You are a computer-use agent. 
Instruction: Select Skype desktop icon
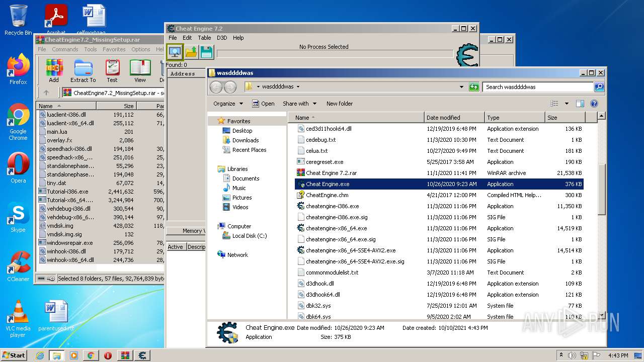pos(18,217)
